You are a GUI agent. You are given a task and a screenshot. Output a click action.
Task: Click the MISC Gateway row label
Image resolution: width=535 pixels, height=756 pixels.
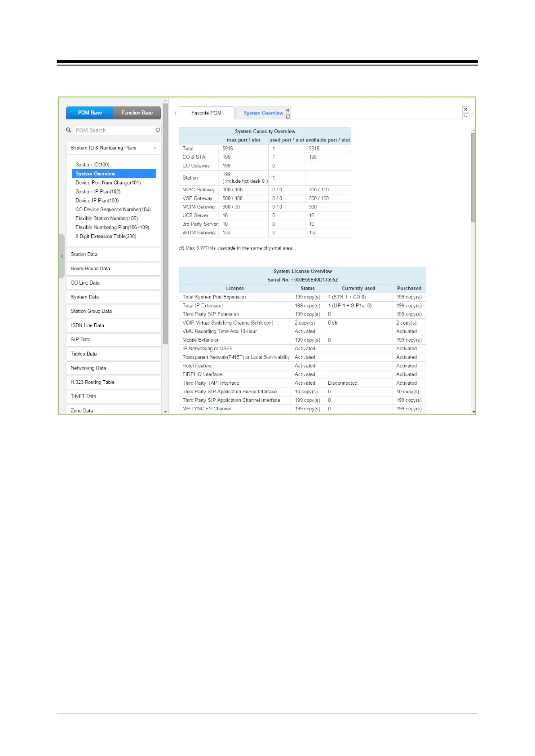[x=199, y=190]
